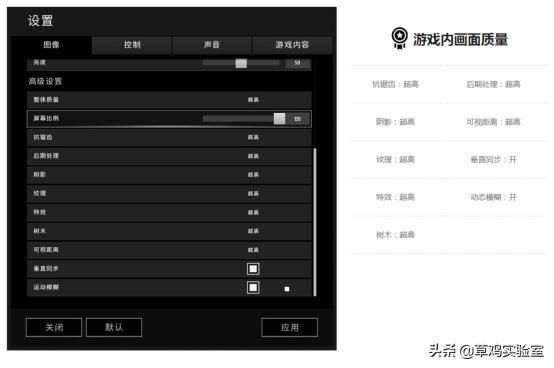Click the 亮度 value field showing 50
554x368 pixels.
(x=297, y=63)
